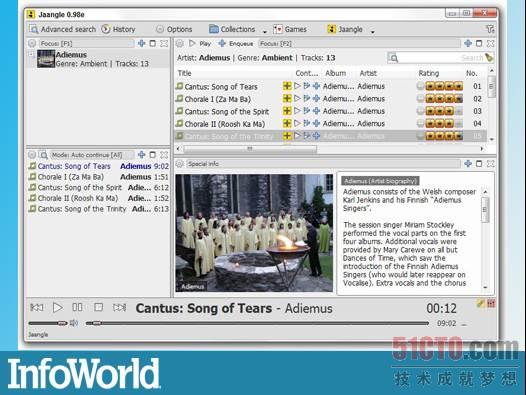Click the add-pane icon in the Focus F1 pane

pos(142,43)
